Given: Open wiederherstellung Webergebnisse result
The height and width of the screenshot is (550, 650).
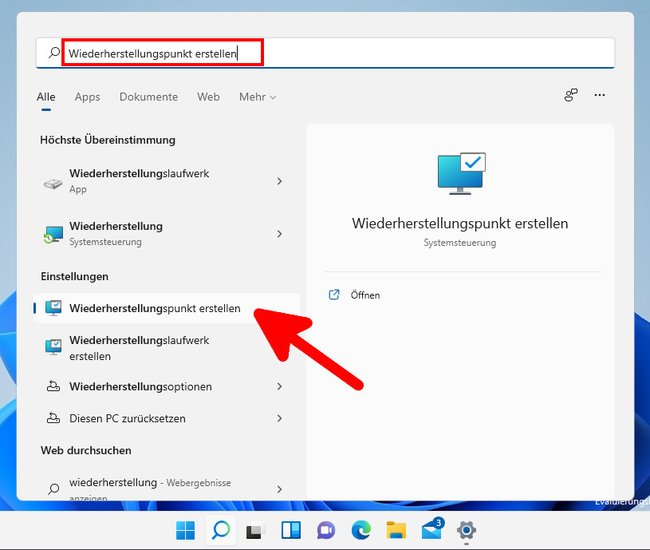Looking at the screenshot, I should pyautogui.click(x=166, y=488).
